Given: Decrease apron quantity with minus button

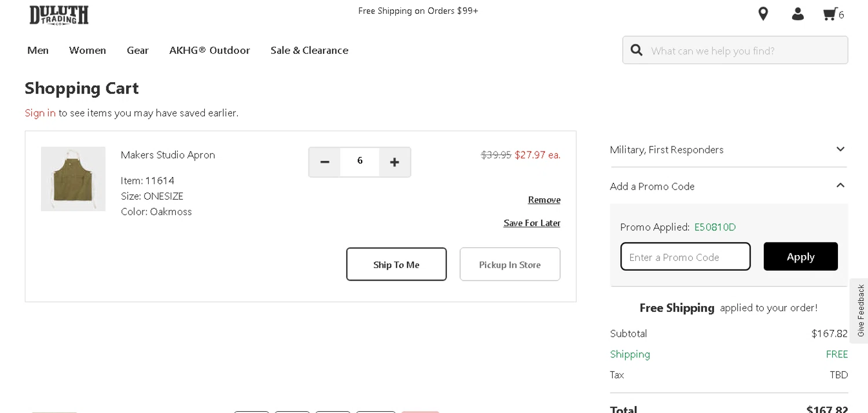Looking at the screenshot, I should point(325,162).
